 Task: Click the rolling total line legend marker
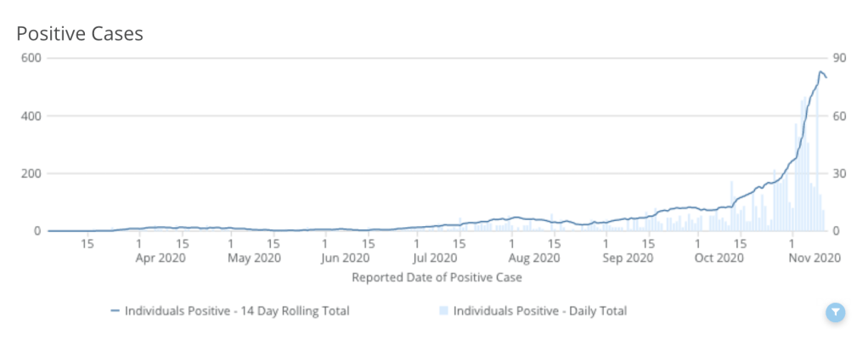pyautogui.click(x=116, y=311)
